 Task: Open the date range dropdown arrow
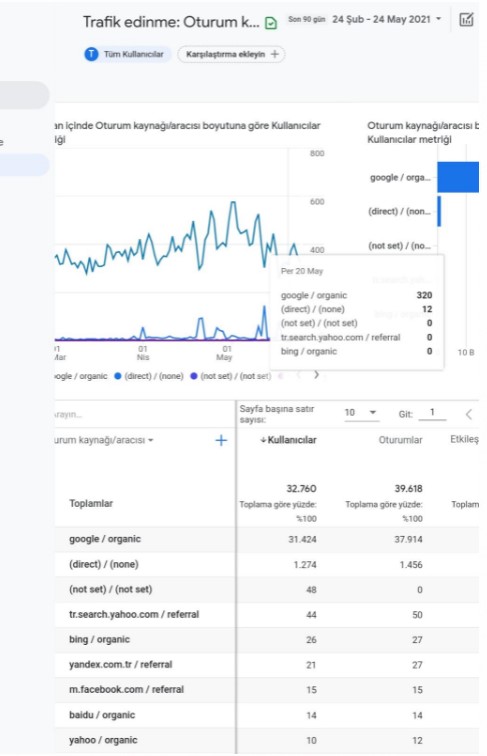pos(438,19)
